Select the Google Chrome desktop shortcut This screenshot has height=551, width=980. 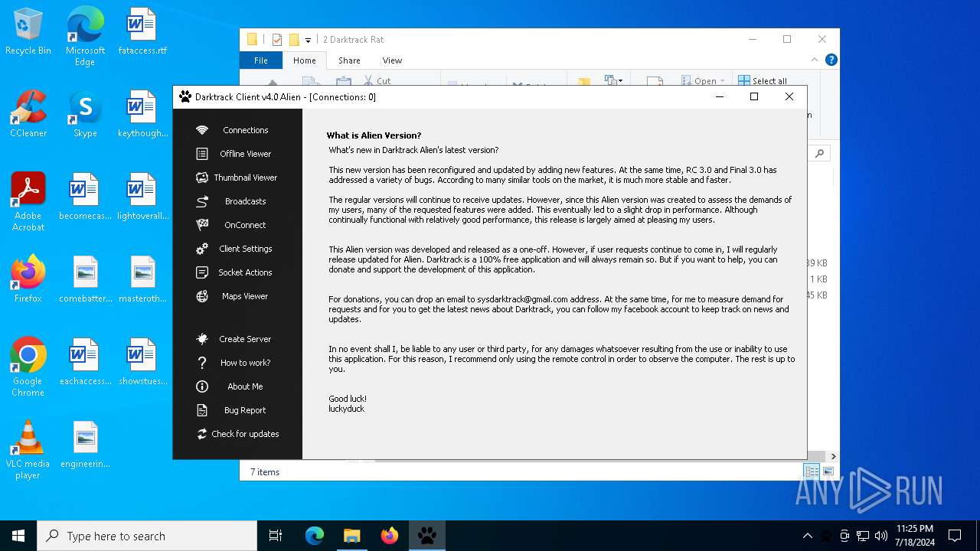[x=28, y=367]
